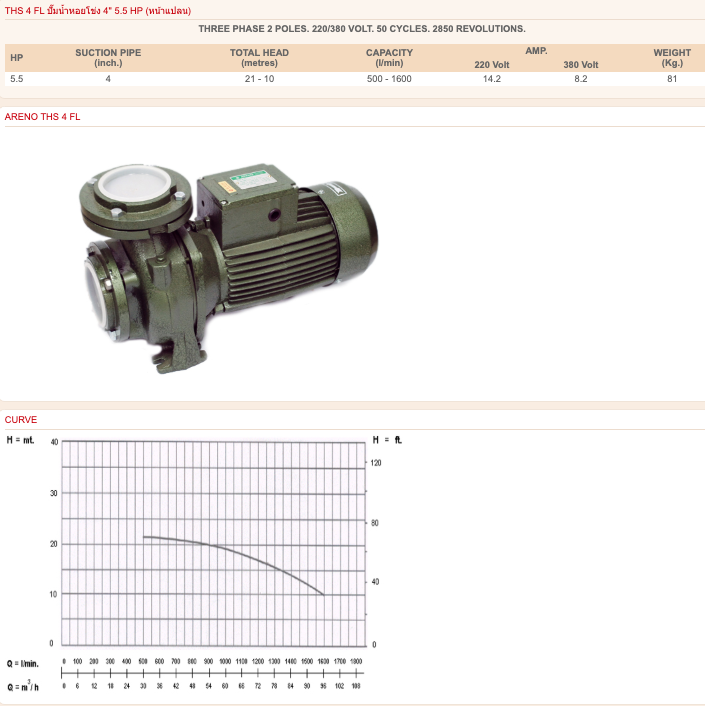This screenshot has width=705, height=706.
Task: Click the 120 tick on the feet axis
Action: pos(375,463)
